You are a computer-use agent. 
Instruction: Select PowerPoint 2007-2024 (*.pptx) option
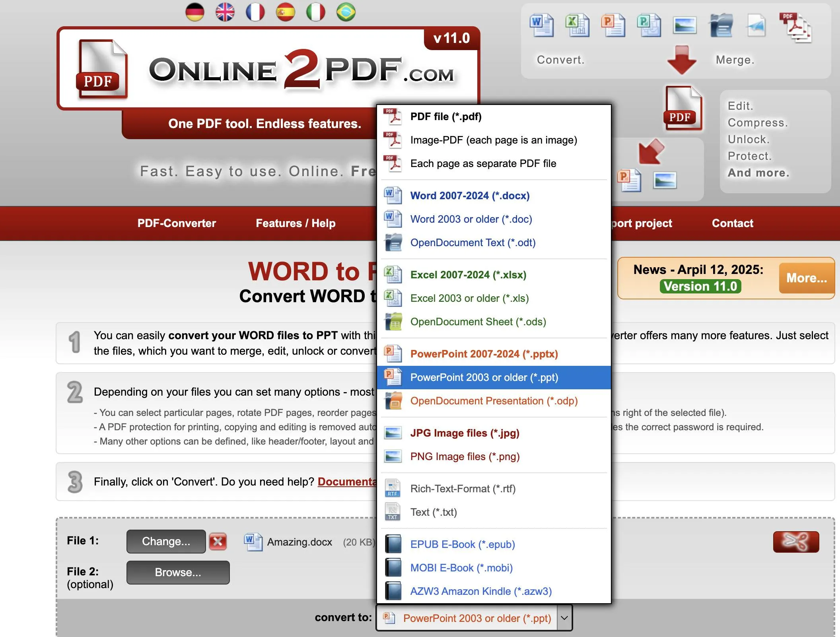tap(484, 354)
